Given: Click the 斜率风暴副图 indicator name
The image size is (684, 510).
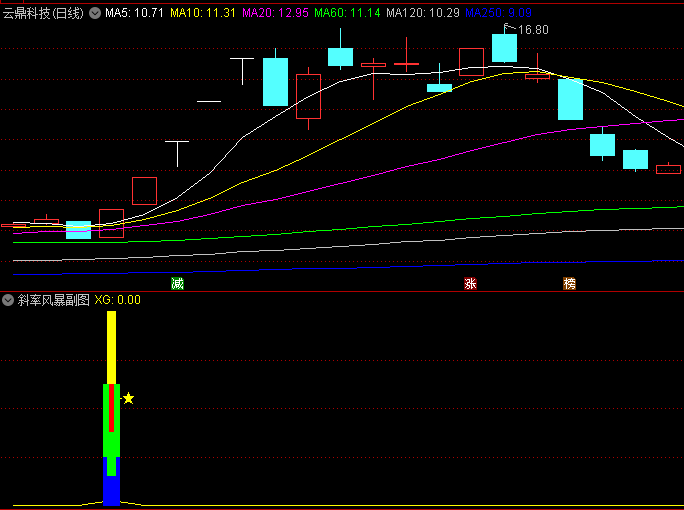Looking at the screenshot, I should 54,300.
